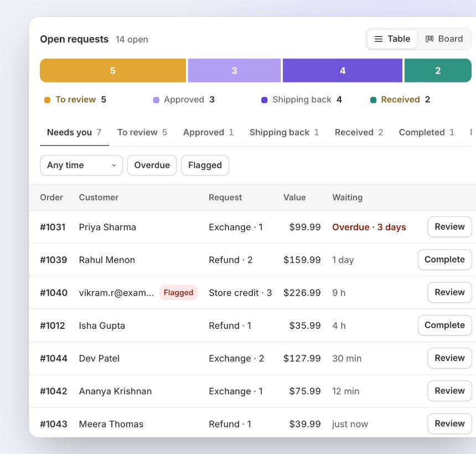Review order #1044 for Dev Patel
This screenshot has height=454, width=476.
pos(449,358)
